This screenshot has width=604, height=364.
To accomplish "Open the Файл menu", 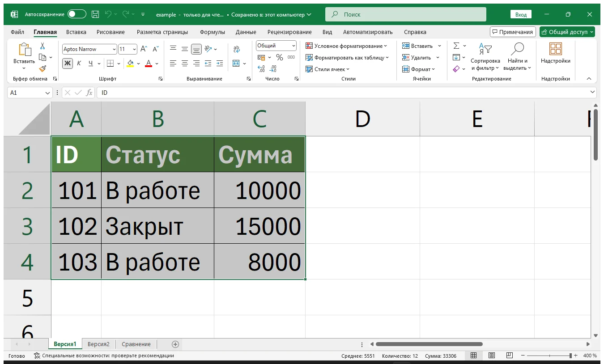I will point(17,32).
